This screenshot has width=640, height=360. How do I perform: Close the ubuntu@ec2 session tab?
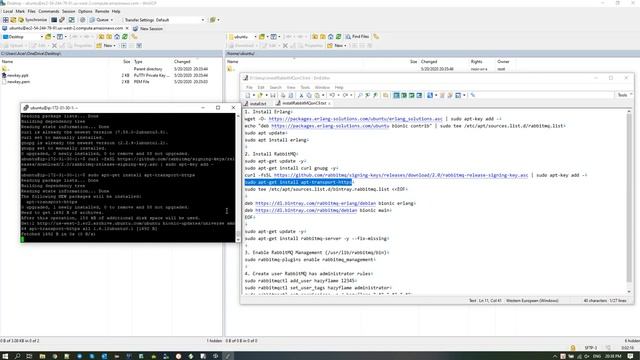(127, 28)
